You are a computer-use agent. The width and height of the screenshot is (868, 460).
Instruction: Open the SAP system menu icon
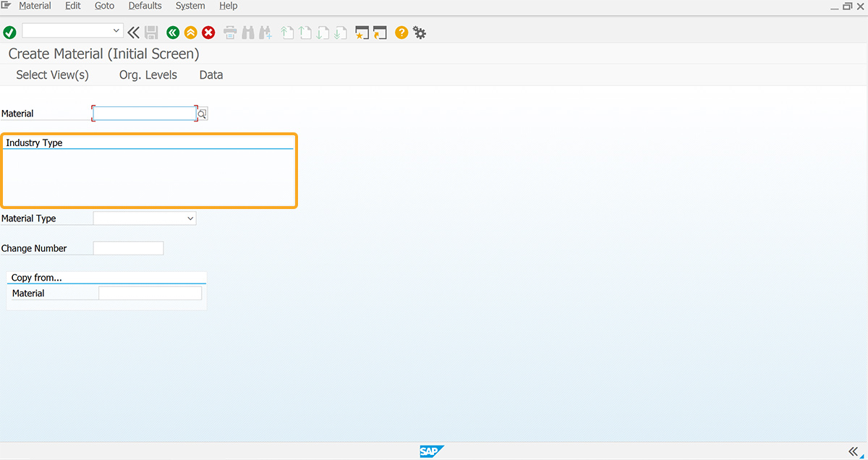7,6
